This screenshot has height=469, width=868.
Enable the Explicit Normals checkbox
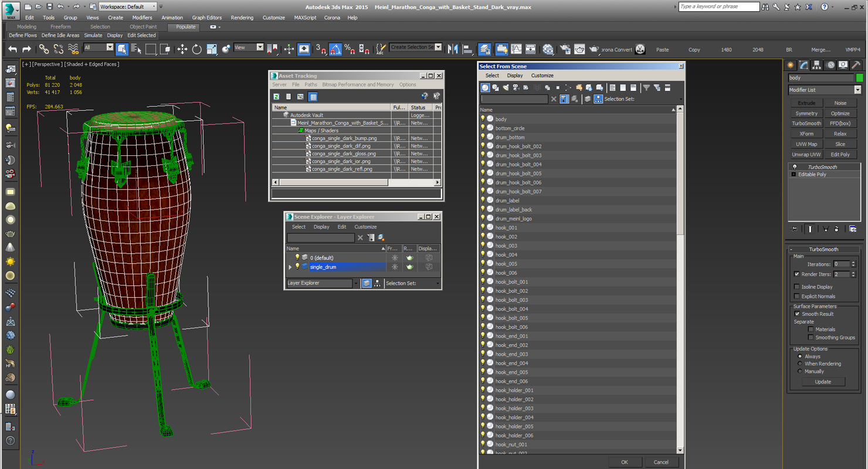coord(796,296)
